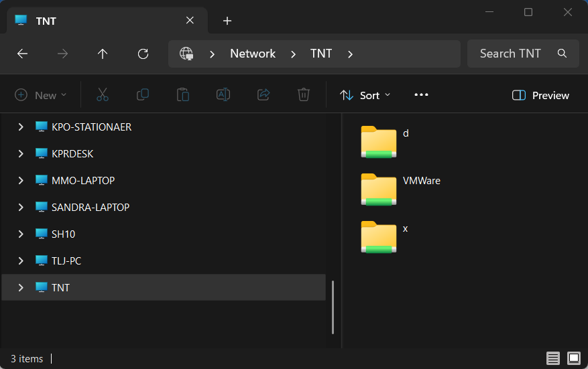
Task: Click the TLJ-PC computer icon
Action: click(42, 261)
